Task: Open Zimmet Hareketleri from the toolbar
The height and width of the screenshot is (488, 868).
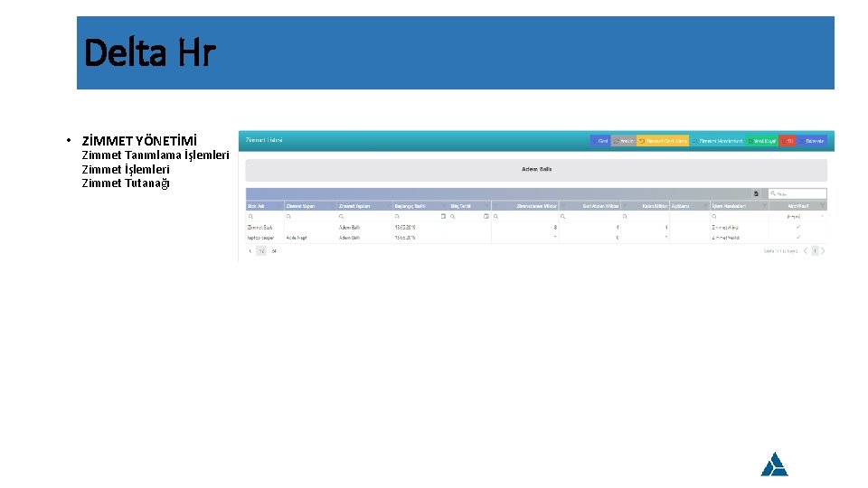Action: (717, 141)
